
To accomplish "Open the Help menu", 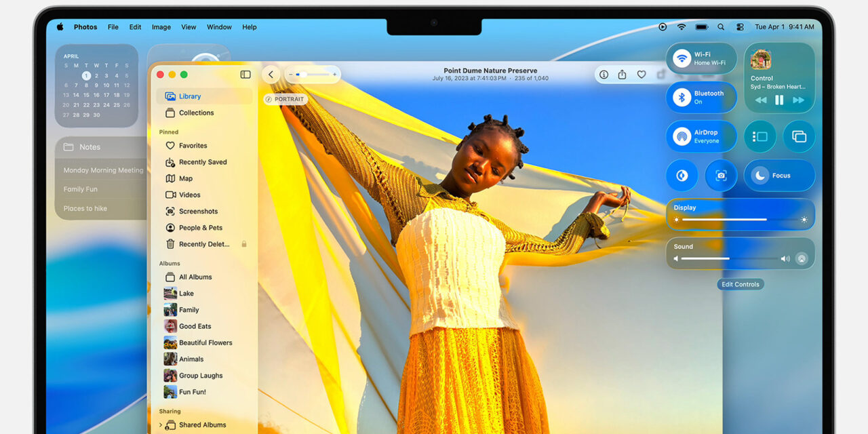I will (250, 27).
